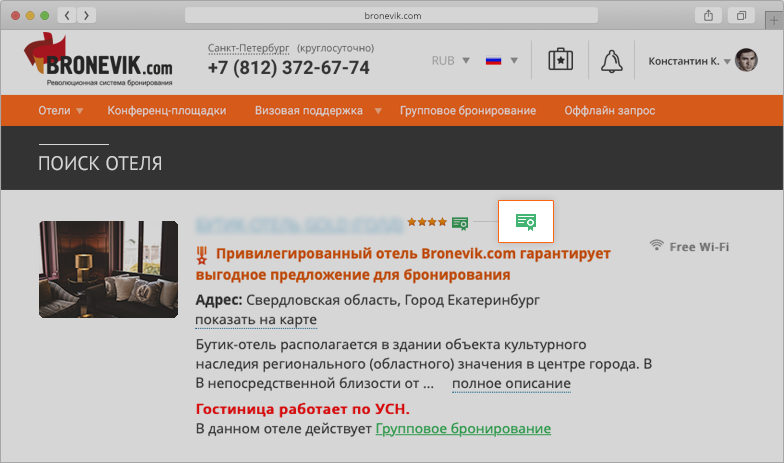Open notifications bell icon
This screenshot has height=463, width=784.
tap(612, 61)
